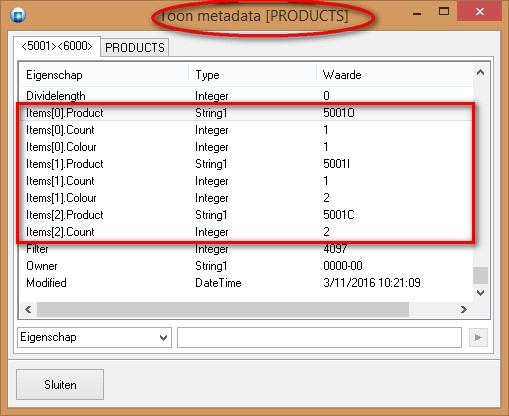This screenshot has width=509, height=416.
Task: Click the scroll up arrow of the list
Action: (x=480, y=72)
